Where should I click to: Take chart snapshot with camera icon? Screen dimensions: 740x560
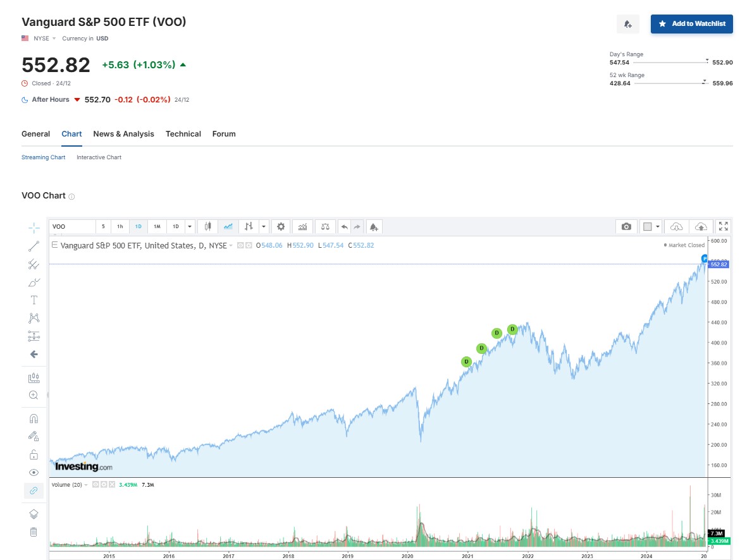[x=626, y=226]
